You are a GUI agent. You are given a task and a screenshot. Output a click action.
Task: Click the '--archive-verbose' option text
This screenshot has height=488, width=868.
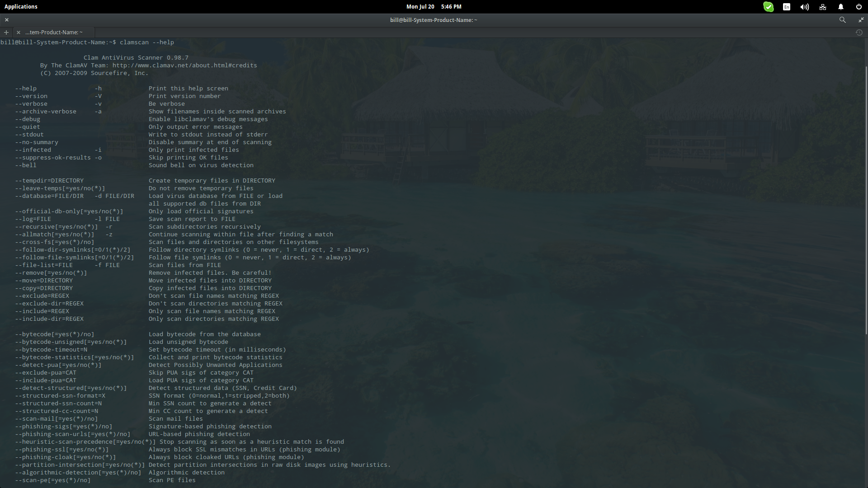point(46,112)
